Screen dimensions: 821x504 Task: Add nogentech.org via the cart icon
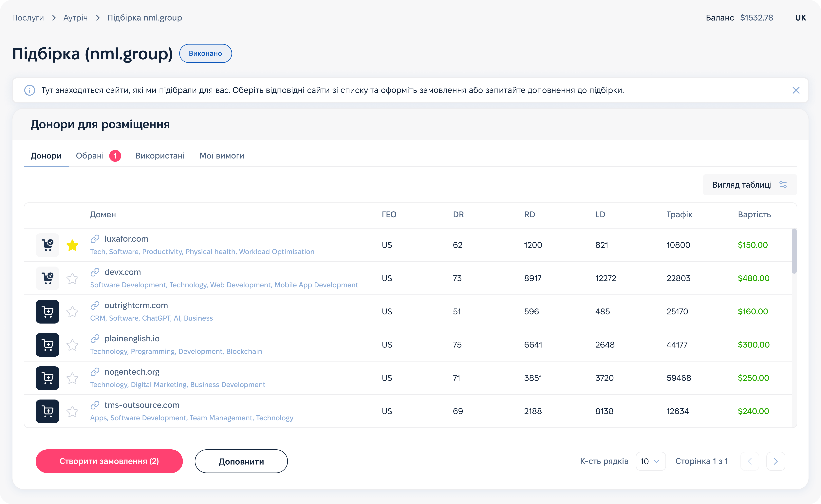47,378
